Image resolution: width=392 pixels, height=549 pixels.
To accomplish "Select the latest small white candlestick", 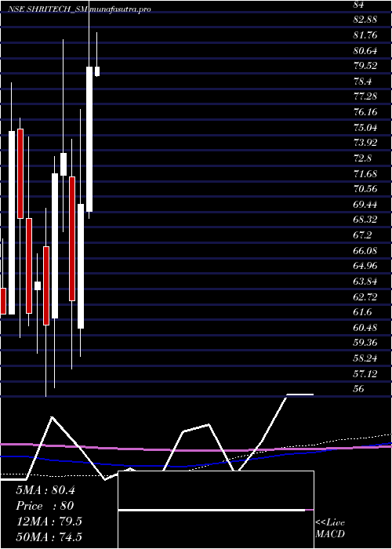I will [x=97, y=71].
